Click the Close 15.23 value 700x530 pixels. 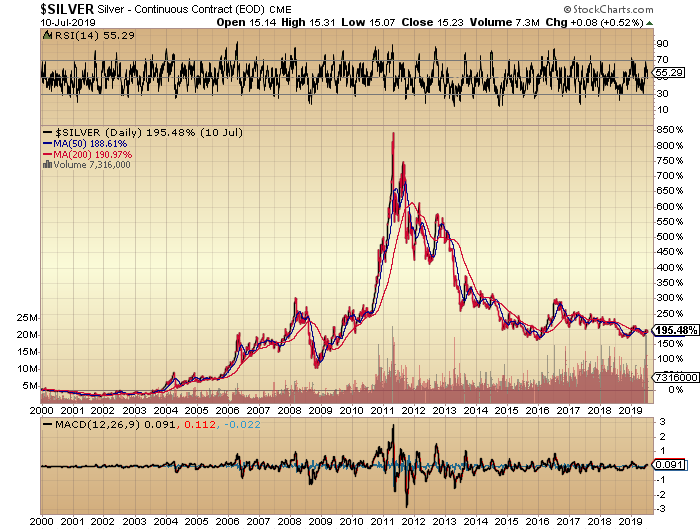click(432, 22)
